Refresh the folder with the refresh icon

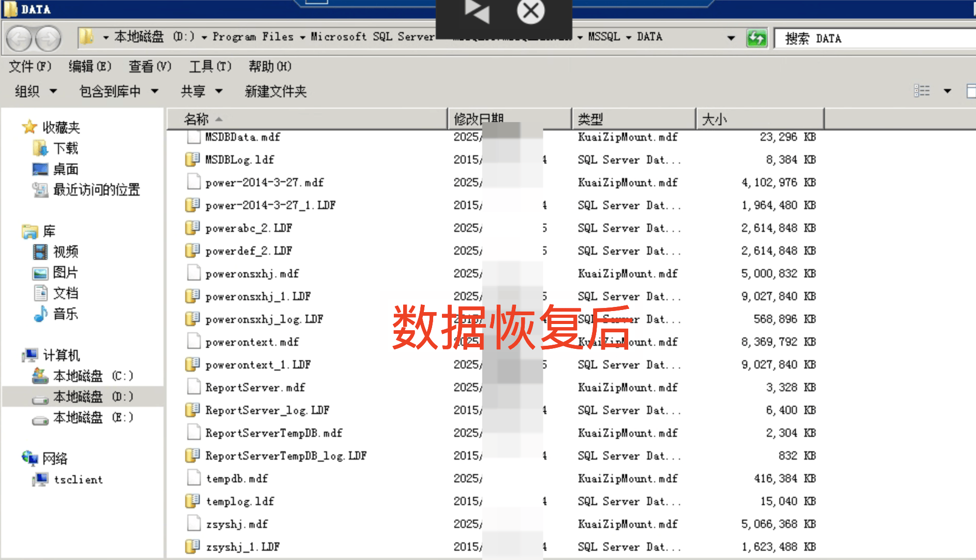pos(757,38)
